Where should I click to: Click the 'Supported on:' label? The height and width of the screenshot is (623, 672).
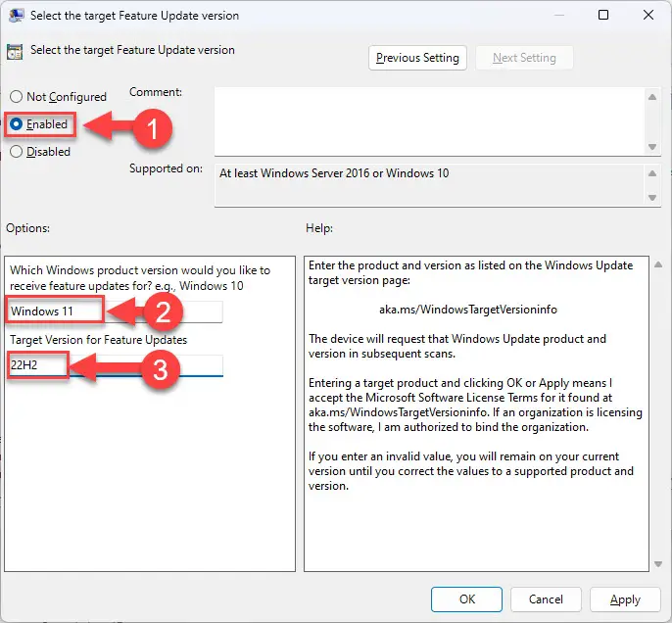point(166,168)
